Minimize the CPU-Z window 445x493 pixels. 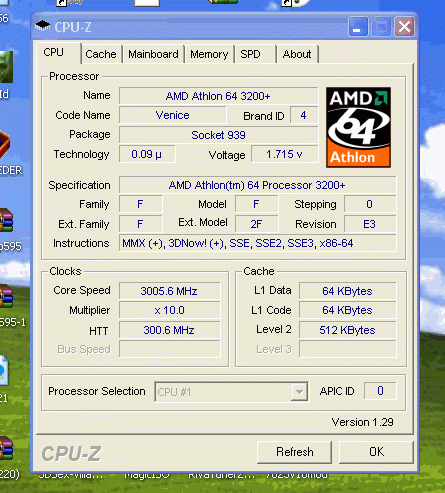358,27
